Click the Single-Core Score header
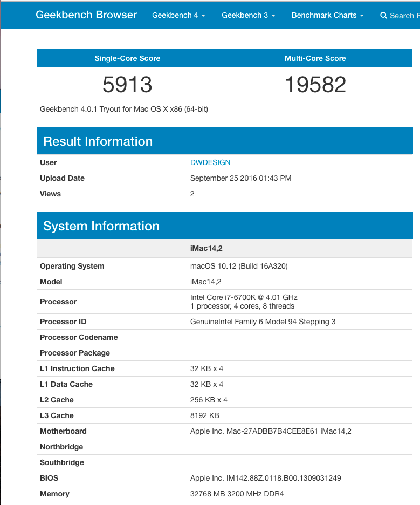This screenshot has width=420, height=505. (127, 58)
